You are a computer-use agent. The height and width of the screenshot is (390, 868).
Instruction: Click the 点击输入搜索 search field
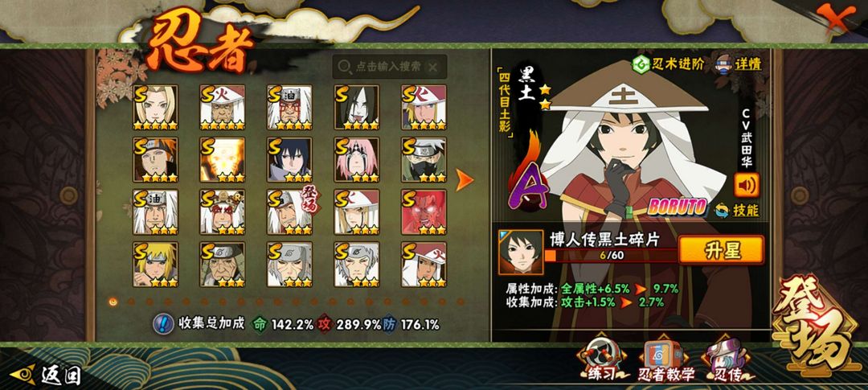(390, 67)
